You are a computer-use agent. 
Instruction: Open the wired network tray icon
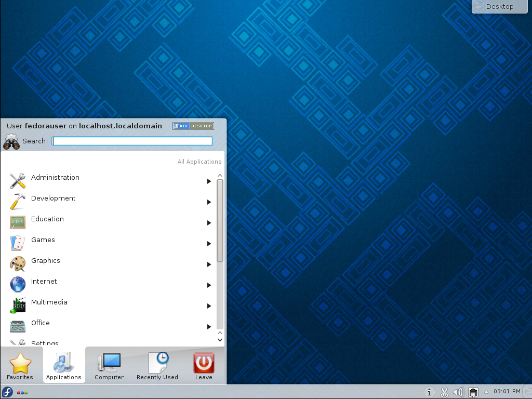click(x=473, y=392)
